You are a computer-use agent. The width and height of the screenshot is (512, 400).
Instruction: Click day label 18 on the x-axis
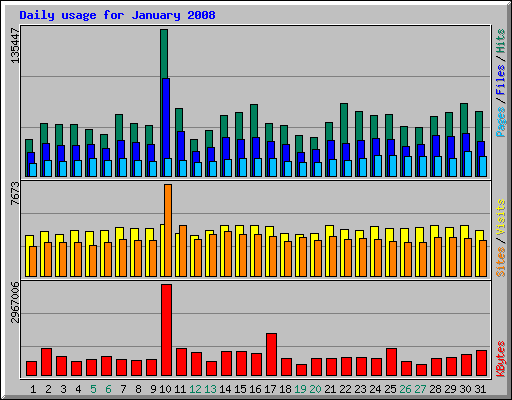click(x=285, y=389)
